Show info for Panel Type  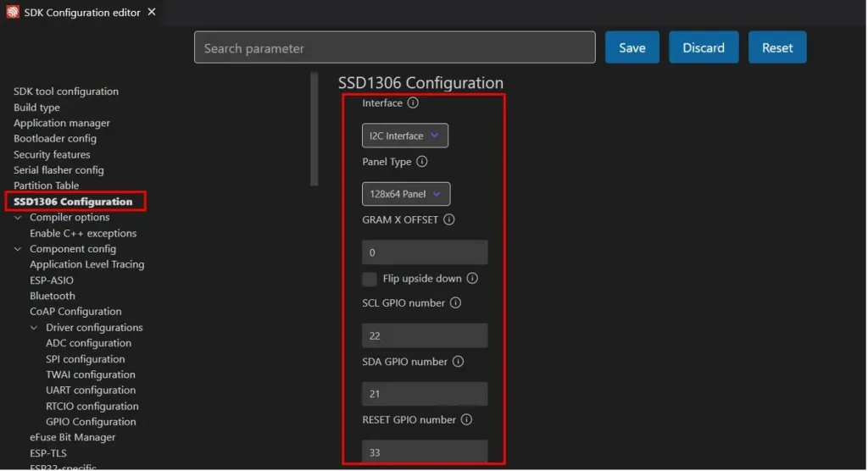click(422, 162)
